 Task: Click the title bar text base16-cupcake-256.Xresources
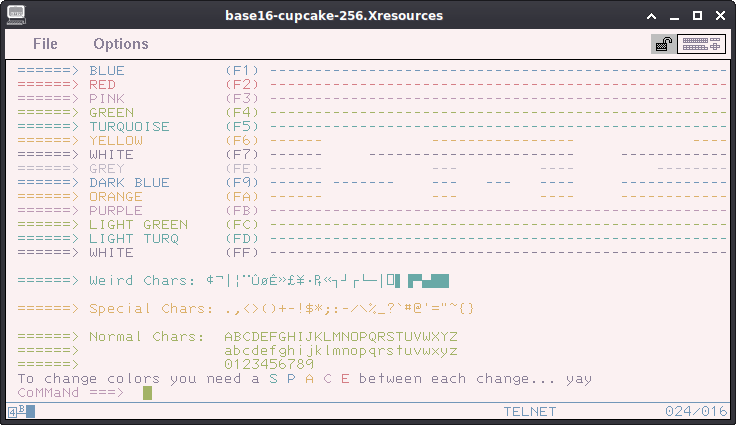[x=334, y=15]
